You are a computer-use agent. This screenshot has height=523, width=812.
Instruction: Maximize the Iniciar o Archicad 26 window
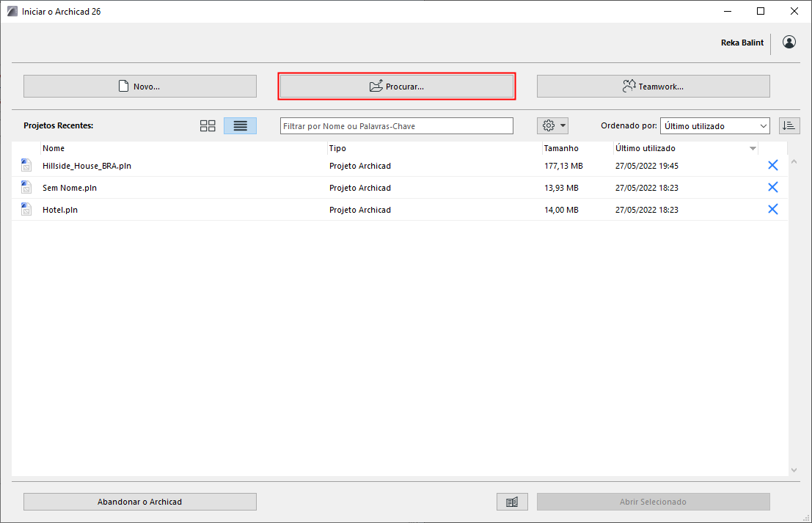click(761, 12)
